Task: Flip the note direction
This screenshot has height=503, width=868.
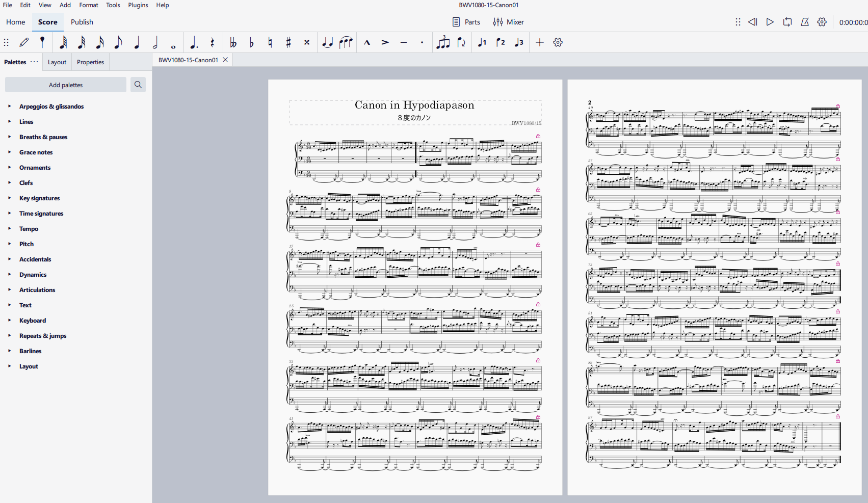Action: 461,42
